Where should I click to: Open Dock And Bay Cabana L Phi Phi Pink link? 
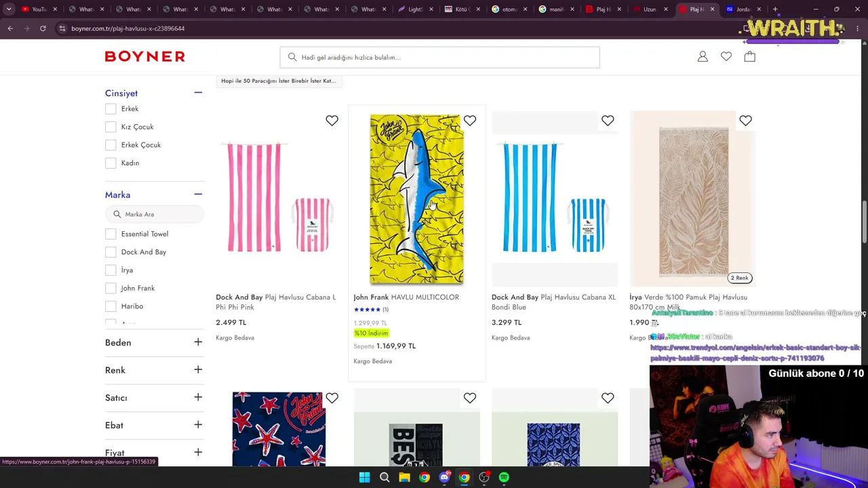pos(275,302)
